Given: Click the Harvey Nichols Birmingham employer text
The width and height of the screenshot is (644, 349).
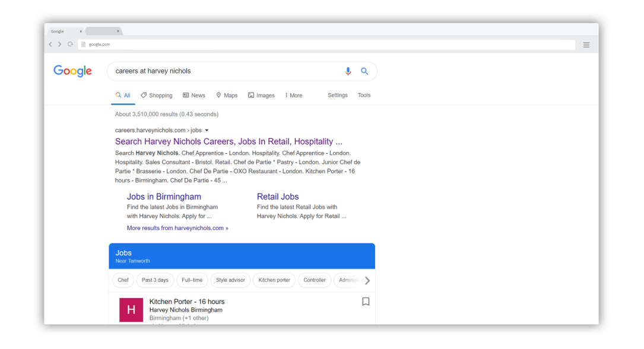Looking at the screenshot, I should coord(186,310).
